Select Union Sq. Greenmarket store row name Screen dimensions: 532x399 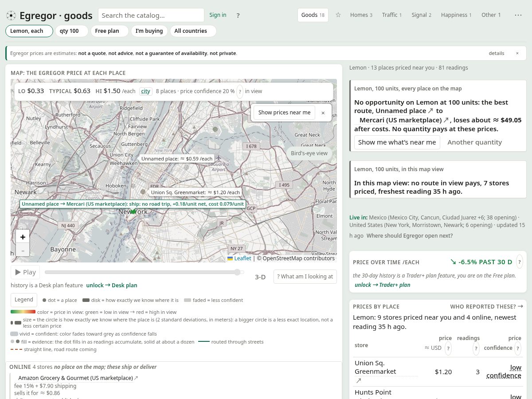coord(375,367)
